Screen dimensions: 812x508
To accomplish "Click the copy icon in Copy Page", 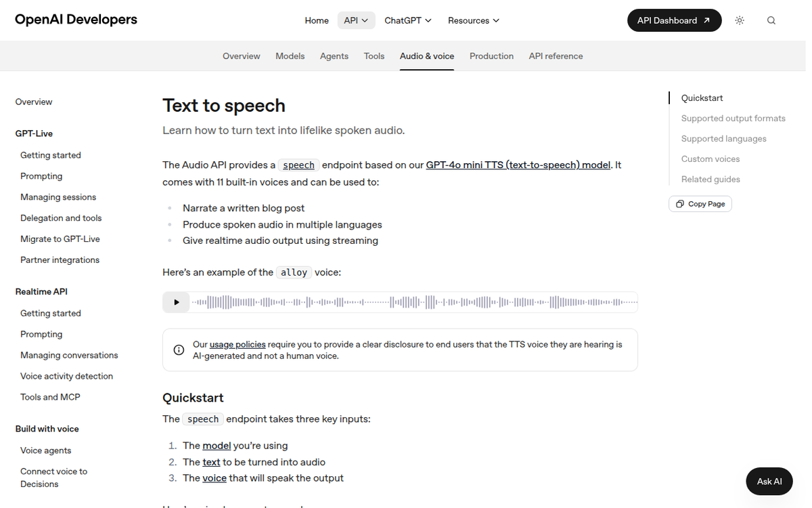I will pos(680,204).
